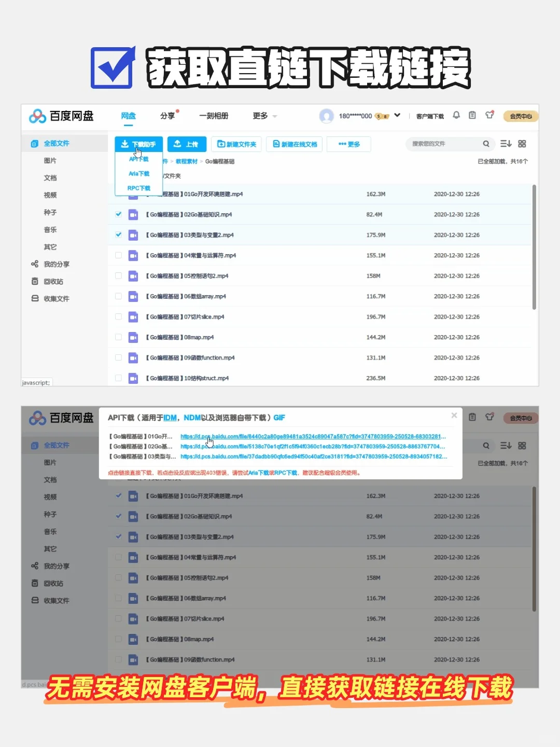This screenshot has height=747, width=560.
Task: Click Baidu Netdisk logo in top screenshot
Action: pos(61,116)
